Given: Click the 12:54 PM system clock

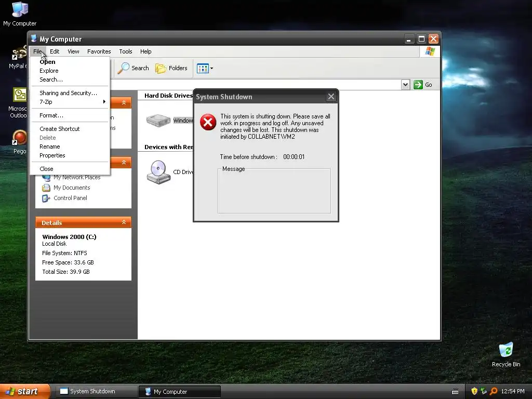Looking at the screenshot, I should [513, 392].
